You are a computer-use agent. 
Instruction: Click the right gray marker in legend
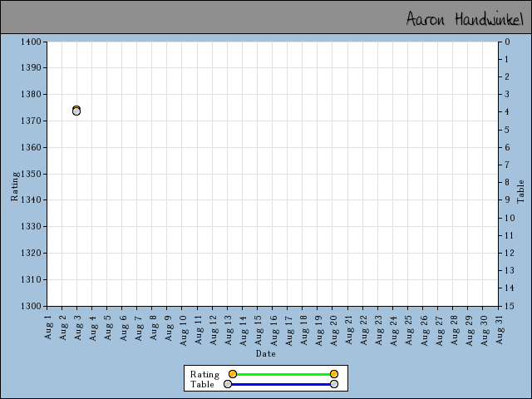pos(334,384)
